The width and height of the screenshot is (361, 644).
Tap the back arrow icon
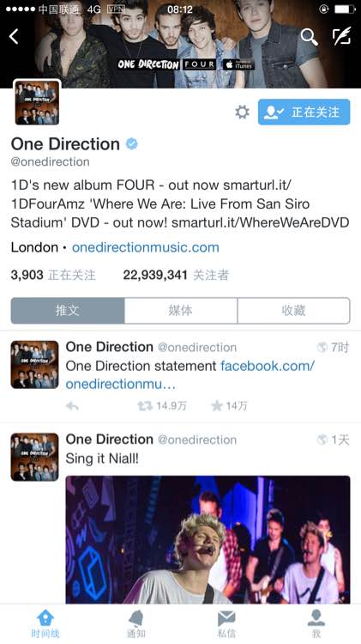14,37
